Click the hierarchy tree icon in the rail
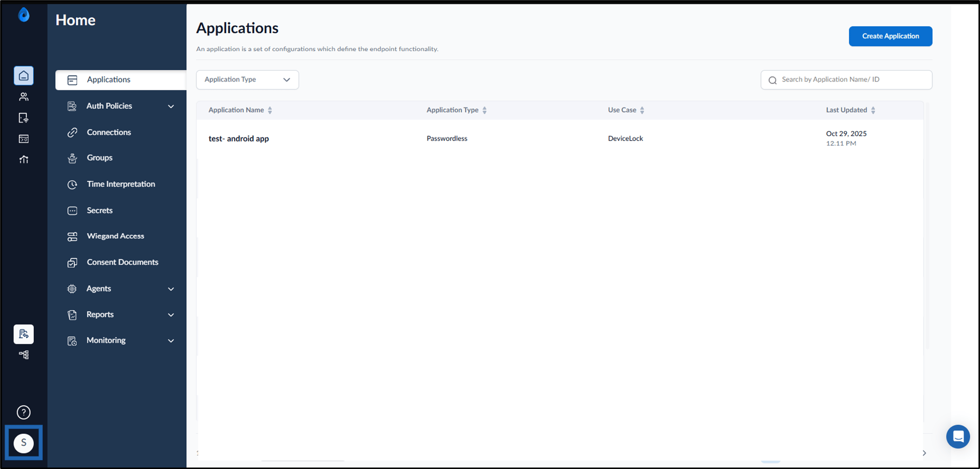Screen dimensions: 980x469 pos(23,355)
